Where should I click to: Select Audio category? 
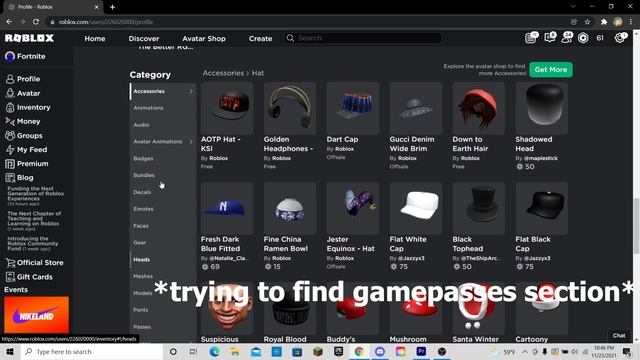pyautogui.click(x=141, y=125)
